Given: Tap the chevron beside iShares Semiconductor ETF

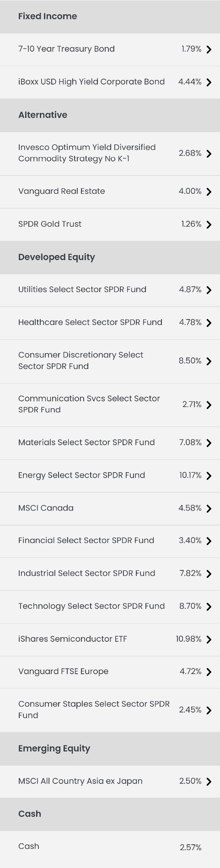Looking at the screenshot, I should [209, 639].
